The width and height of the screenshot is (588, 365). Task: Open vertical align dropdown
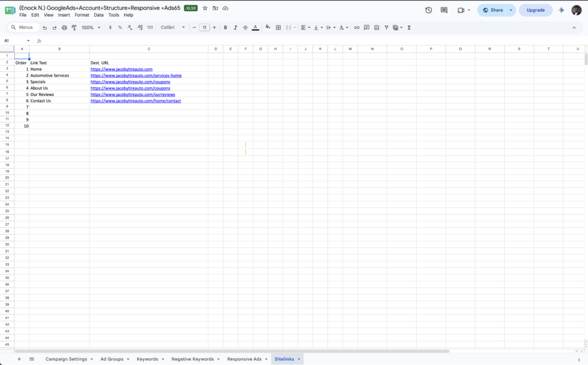pyautogui.click(x=318, y=28)
